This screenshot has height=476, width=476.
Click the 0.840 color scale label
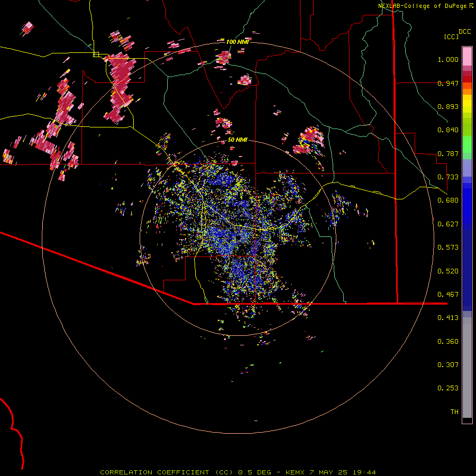(x=448, y=130)
